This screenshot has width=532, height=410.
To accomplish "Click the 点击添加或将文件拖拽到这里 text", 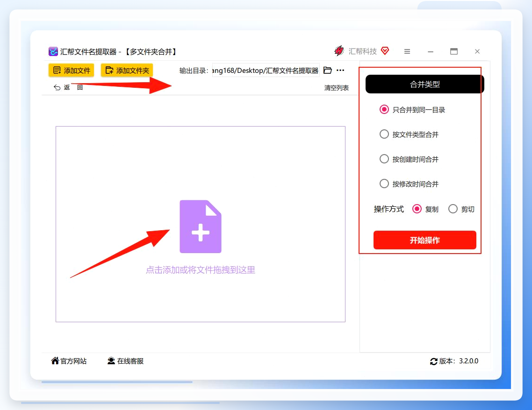I will pyautogui.click(x=201, y=270).
